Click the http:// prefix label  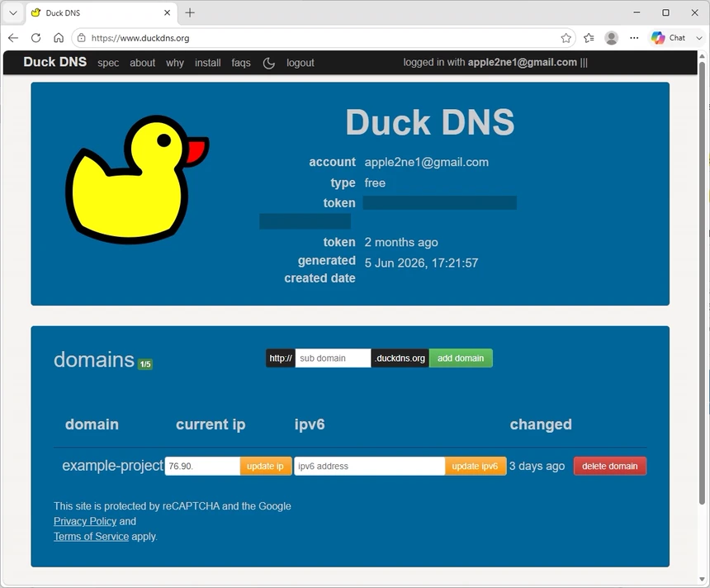[x=281, y=358]
